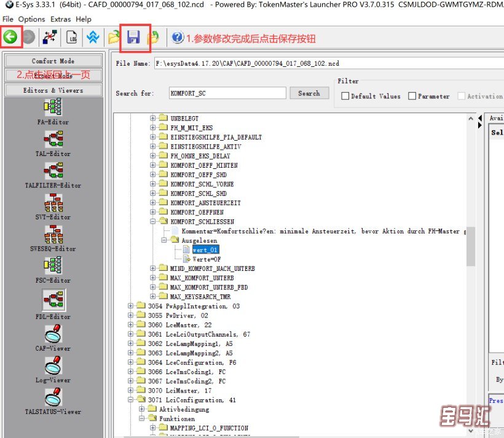Open the SVT-Editor

pos(53,206)
